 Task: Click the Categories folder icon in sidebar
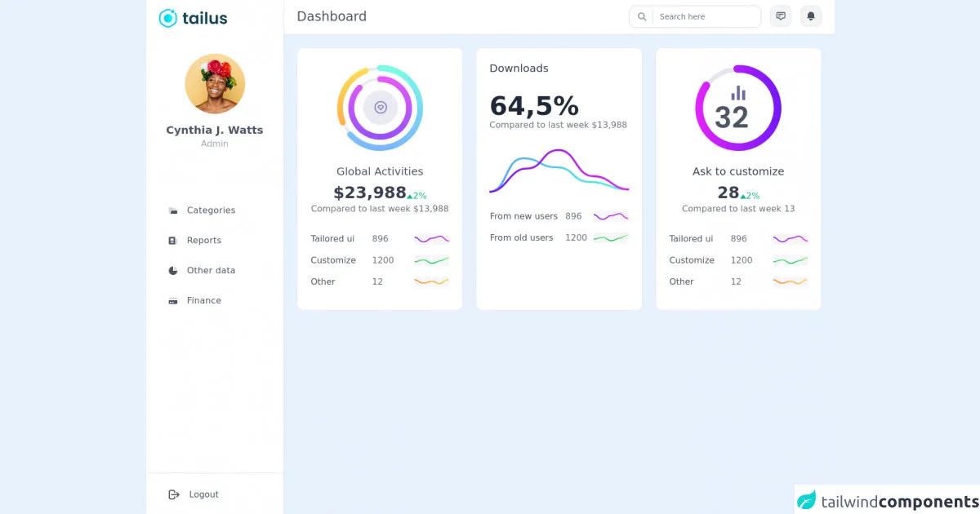point(173,210)
